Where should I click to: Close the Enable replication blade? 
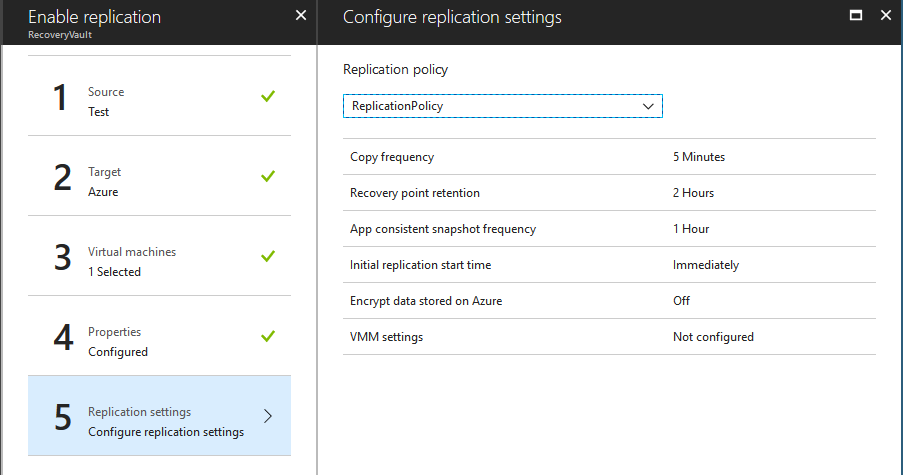coord(301,16)
